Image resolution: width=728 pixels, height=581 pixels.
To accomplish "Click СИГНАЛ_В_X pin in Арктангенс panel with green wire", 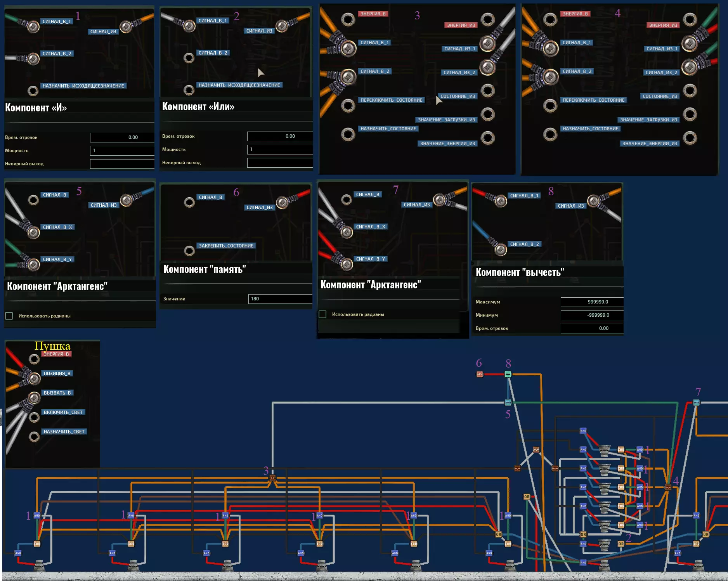I will 34,232.
